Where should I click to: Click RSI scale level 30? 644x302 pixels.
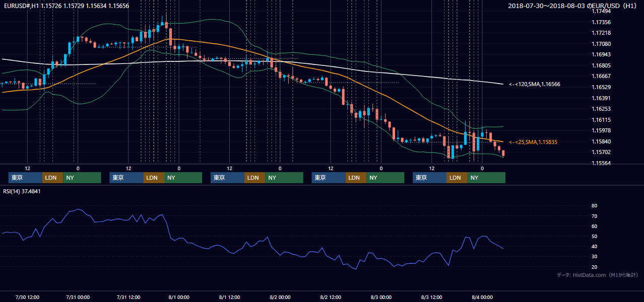(595, 257)
